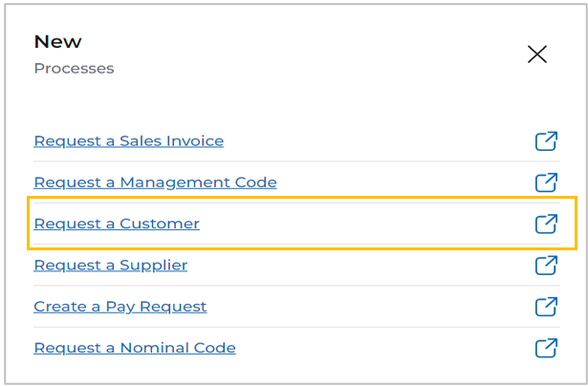This screenshot has width=588, height=386.
Task: Choose the Request a Nominal Code link
Action: click(135, 348)
